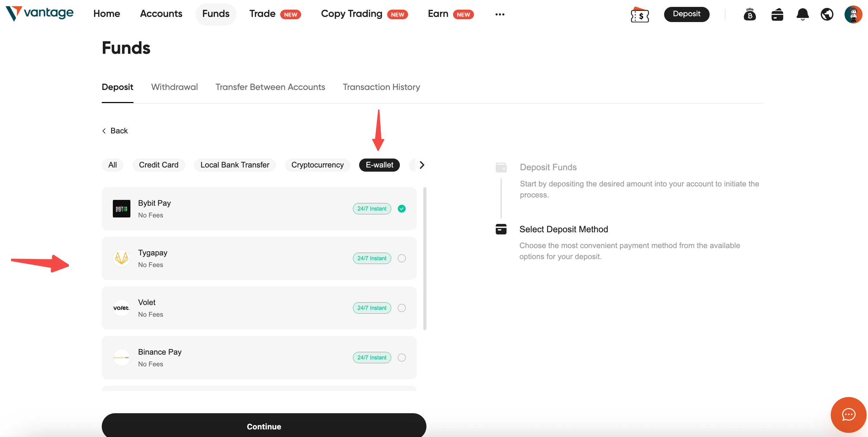Show more payment category filters arrow
Image resolution: width=868 pixels, height=437 pixels.
tap(422, 165)
